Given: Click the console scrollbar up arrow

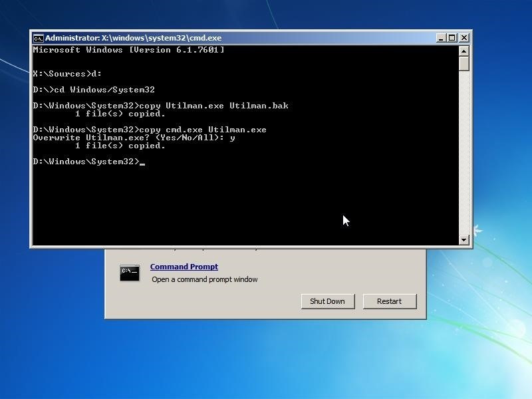Looking at the screenshot, I should pyautogui.click(x=464, y=51).
